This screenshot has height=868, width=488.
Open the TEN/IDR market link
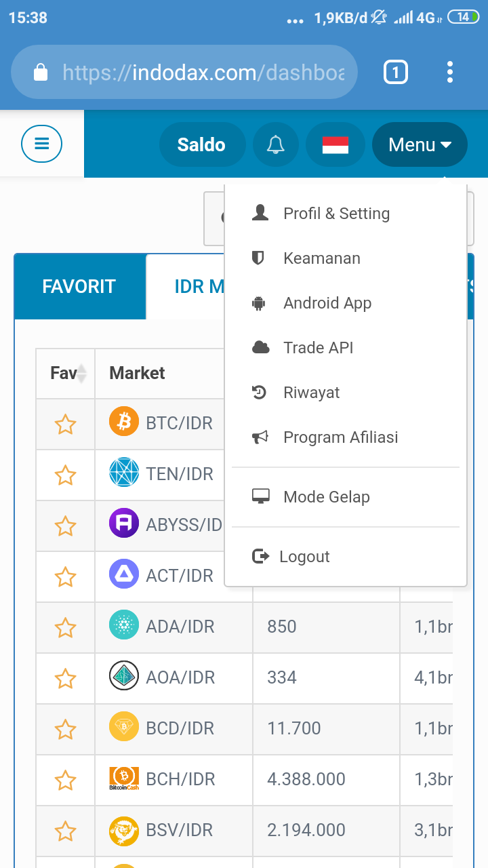(180, 474)
